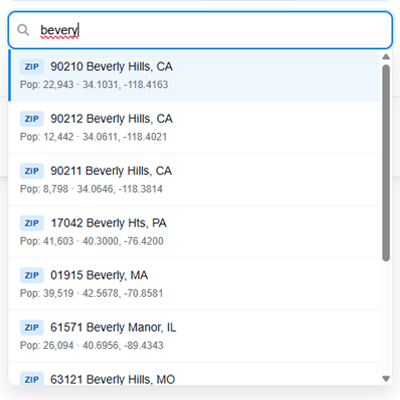Click the ZIP badge for 61571
This screenshot has height=400, width=400.
[x=32, y=327]
